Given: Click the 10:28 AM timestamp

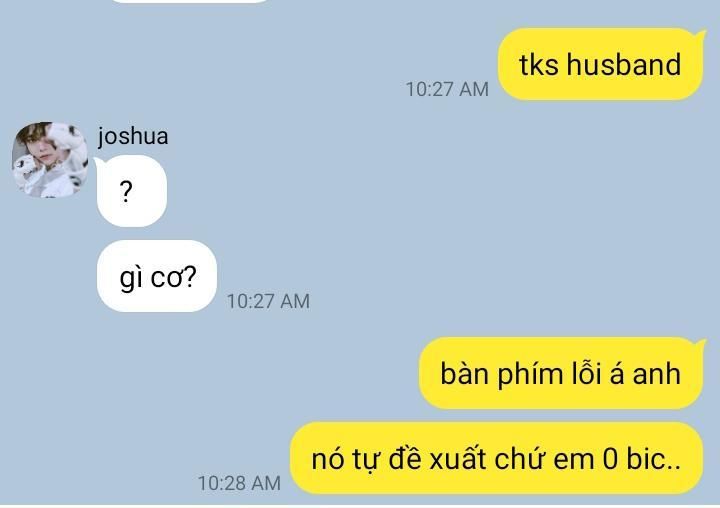Looking at the screenshot, I should pos(239,483).
